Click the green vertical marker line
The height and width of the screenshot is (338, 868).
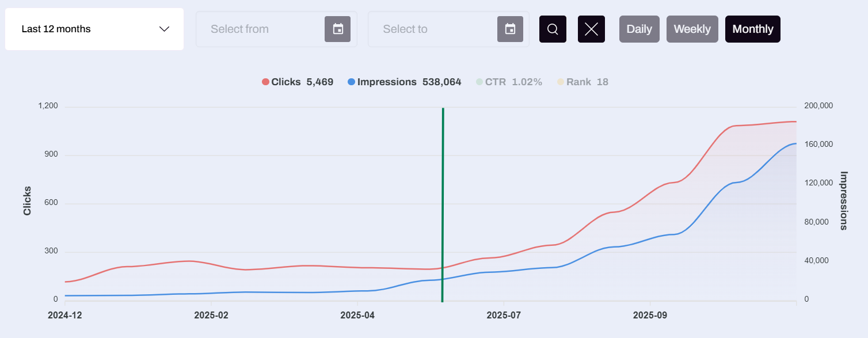[443, 204]
